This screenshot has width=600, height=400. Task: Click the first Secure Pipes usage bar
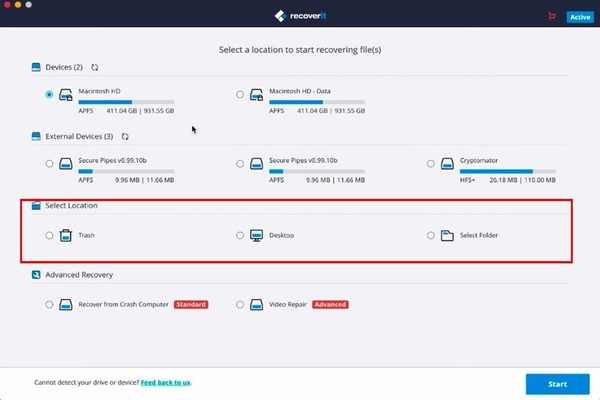[126, 171]
